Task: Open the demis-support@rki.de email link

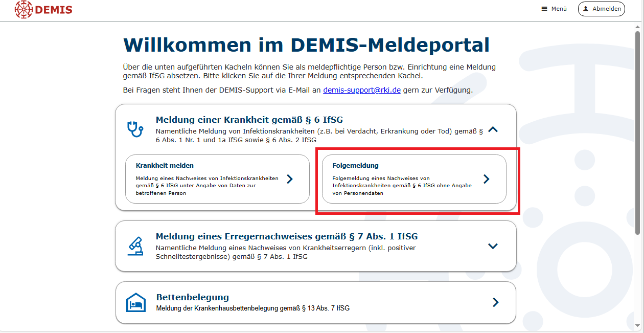Action: pos(362,90)
